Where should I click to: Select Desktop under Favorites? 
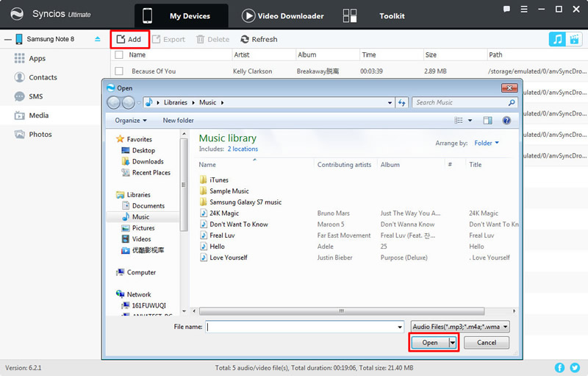click(138, 151)
